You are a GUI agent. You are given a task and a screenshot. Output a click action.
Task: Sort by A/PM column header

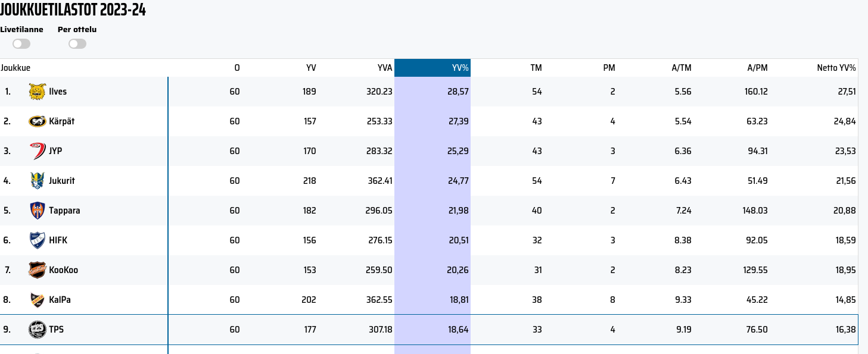pyautogui.click(x=758, y=68)
